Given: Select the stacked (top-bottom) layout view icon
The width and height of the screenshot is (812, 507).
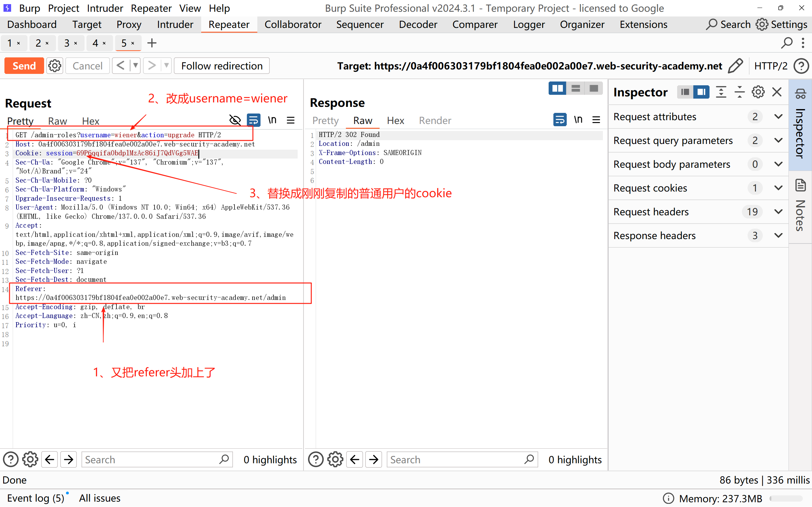Looking at the screenshot, I should (x=576, y=88).
